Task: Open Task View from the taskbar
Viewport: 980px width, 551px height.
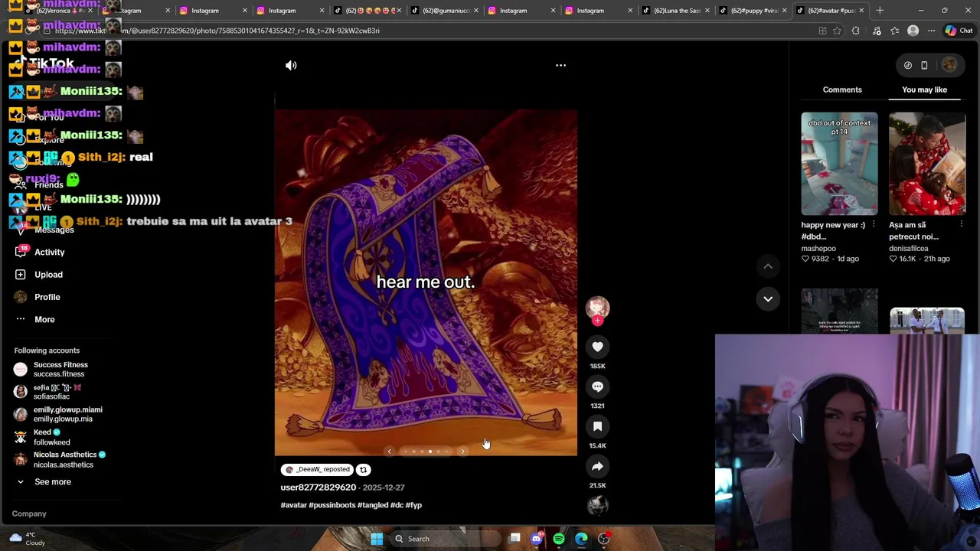Action: [x=514, y=539]
